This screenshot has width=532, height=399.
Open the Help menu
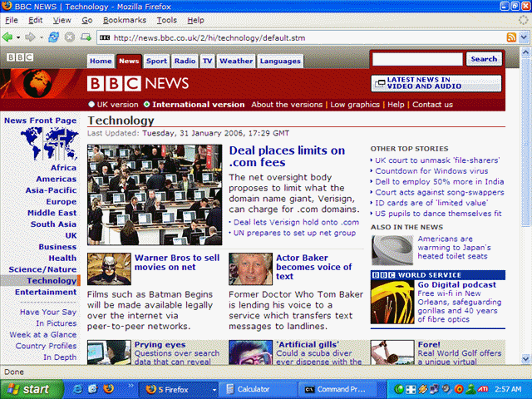tap(196, 20)
